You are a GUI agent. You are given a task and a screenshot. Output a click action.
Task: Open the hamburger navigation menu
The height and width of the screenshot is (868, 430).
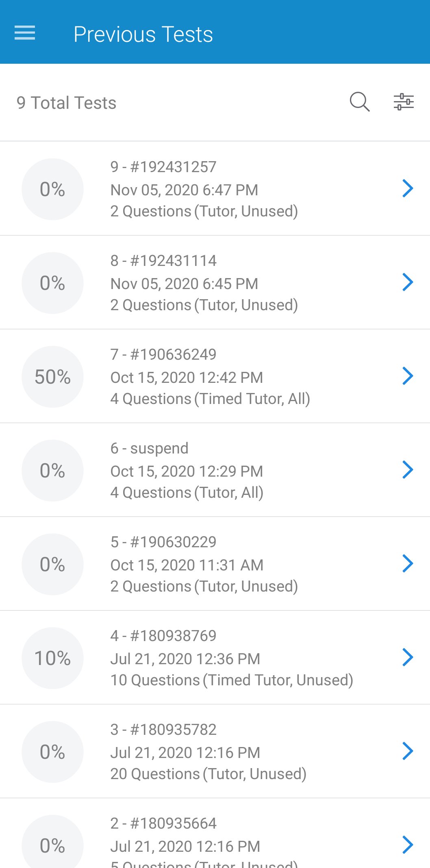click(25, 33)
